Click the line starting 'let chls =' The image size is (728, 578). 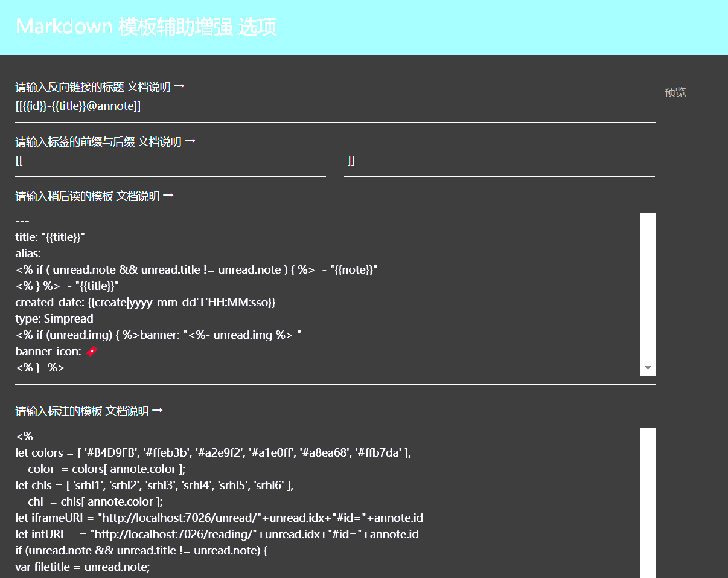[154, 486]
